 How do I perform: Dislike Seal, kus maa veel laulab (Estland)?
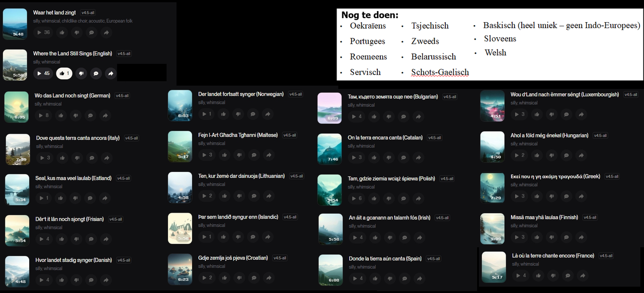coord(76,198)
